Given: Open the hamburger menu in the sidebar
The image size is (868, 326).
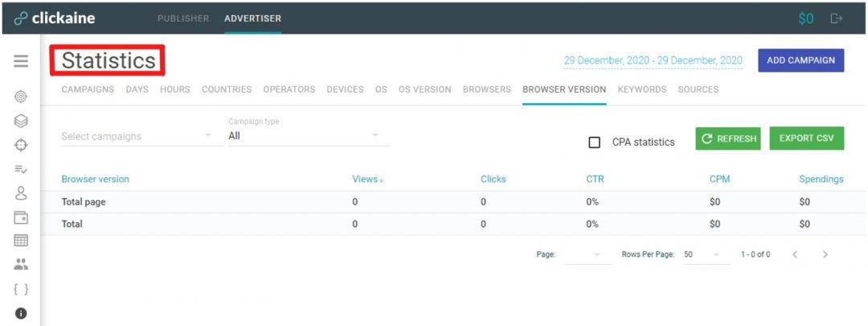Looking at the screenshot, I should click(x=21, y=62).
